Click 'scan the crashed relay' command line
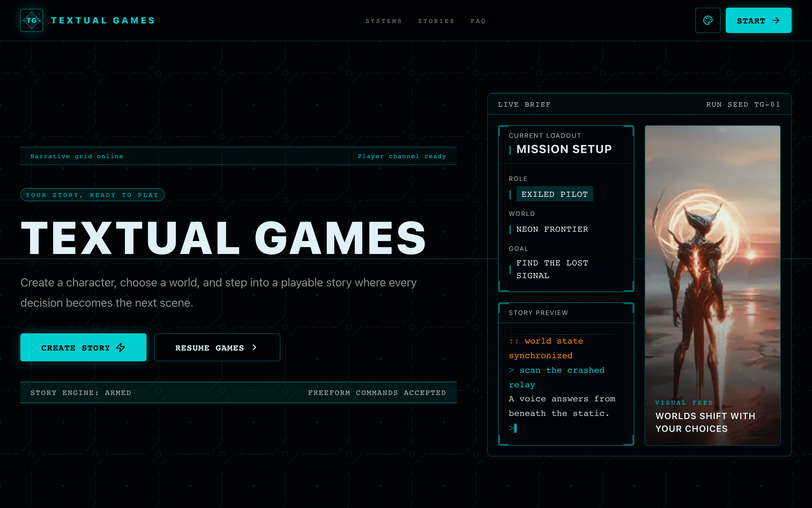812x508 pixels. coord(557,377)
